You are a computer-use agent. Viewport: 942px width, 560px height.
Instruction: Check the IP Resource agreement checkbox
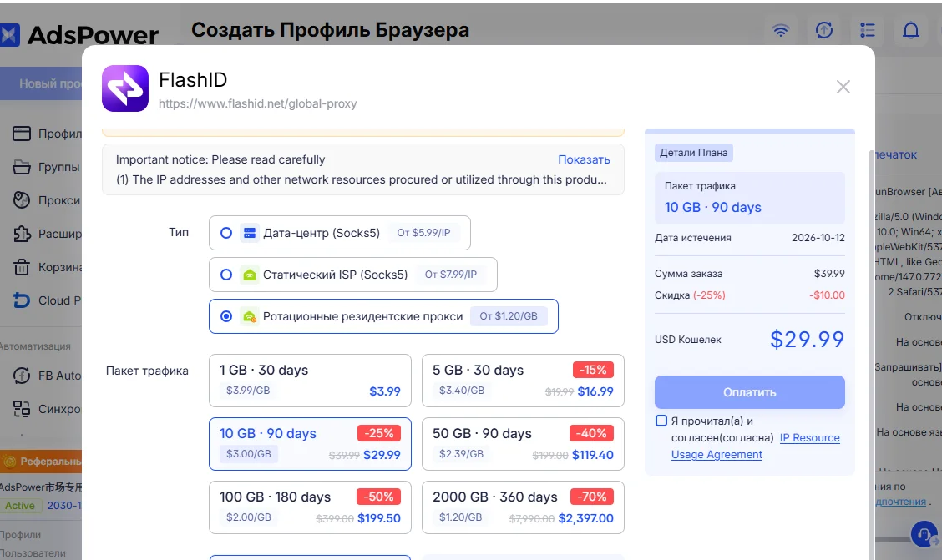click(661, 421)
